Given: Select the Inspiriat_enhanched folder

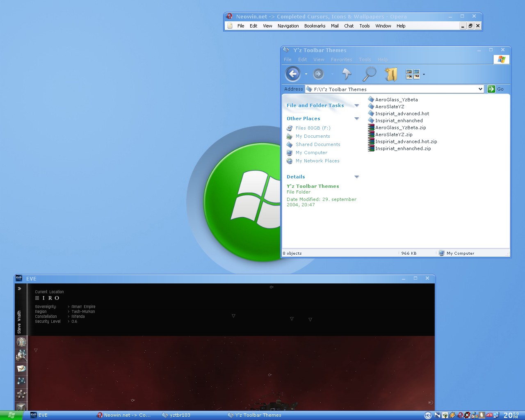Looking at the screenshot, I should tap(395, 121).
